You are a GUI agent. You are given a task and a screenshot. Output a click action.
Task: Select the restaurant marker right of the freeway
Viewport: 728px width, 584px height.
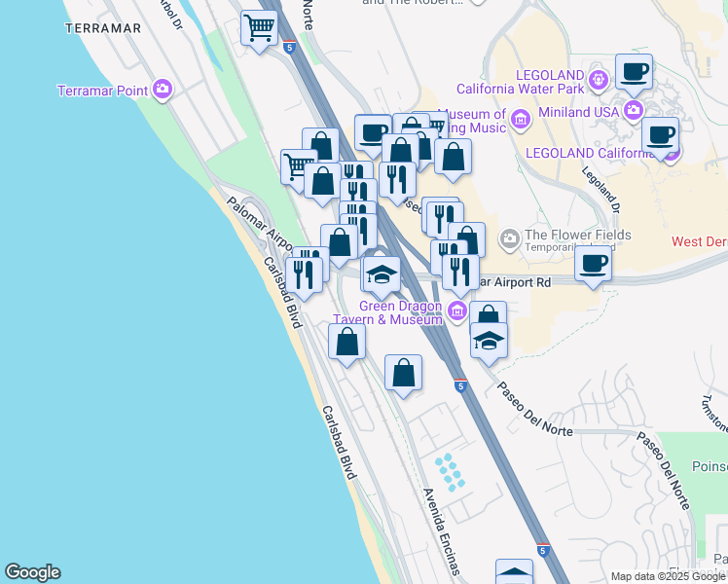(397, 180)
